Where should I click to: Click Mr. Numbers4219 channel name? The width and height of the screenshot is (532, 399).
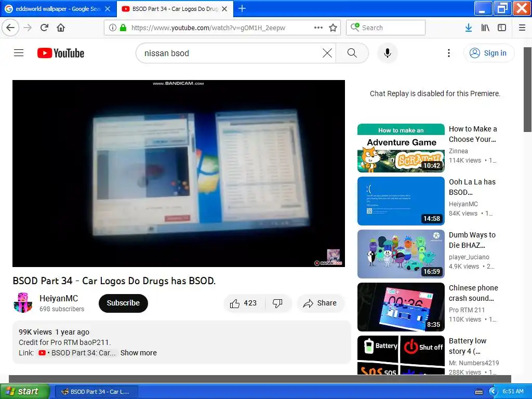474,363
